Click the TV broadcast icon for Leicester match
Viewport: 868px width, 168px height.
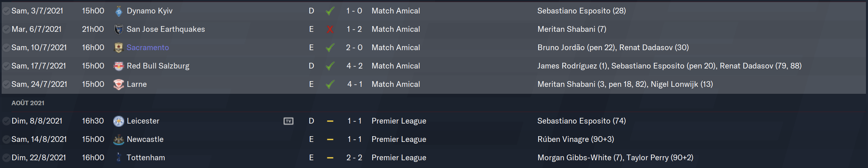tap(289, 121)
